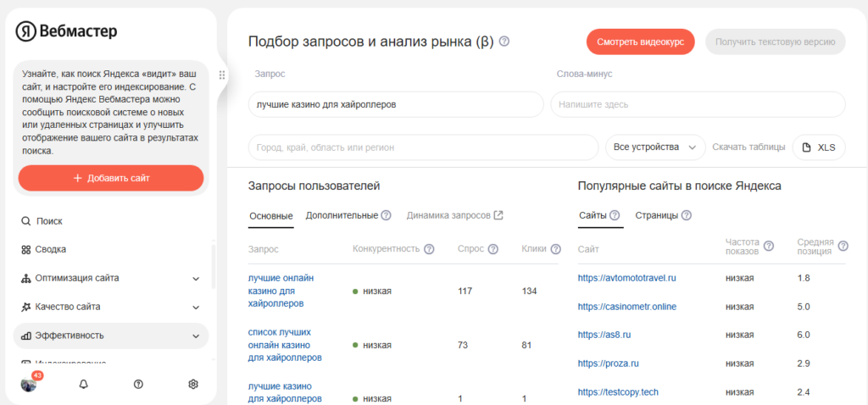Open settings gear icon in sidebar

(193, 384)
